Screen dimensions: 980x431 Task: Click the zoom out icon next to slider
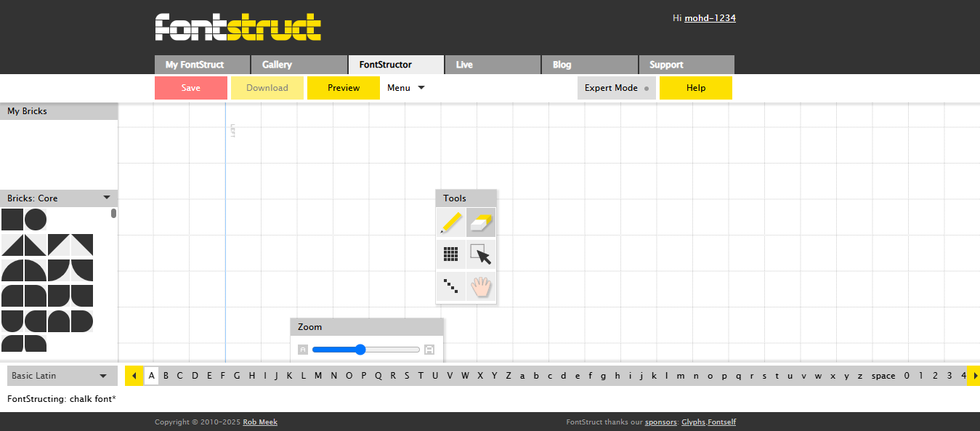[302, 350]
